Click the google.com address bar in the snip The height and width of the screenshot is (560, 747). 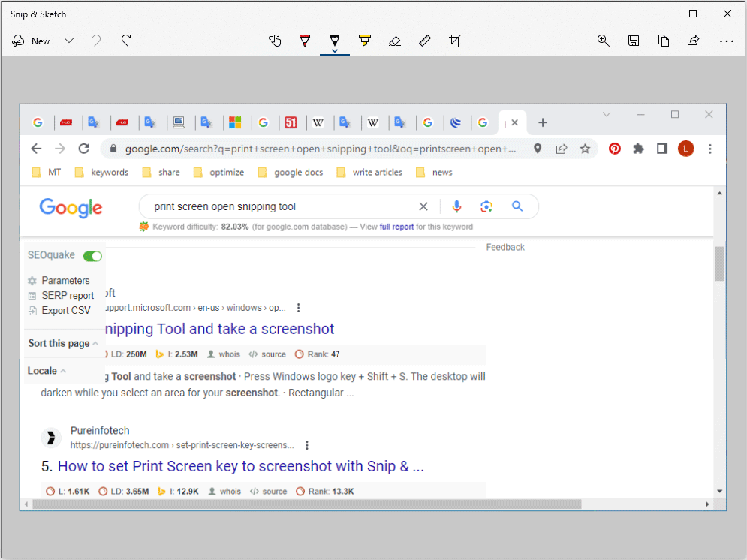[320, 149]
